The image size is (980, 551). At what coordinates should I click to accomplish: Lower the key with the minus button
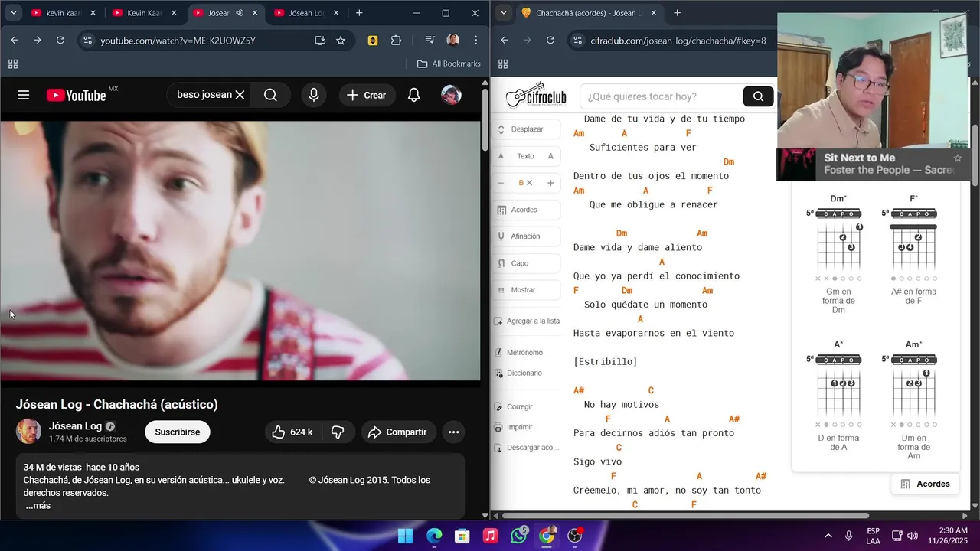501,183
